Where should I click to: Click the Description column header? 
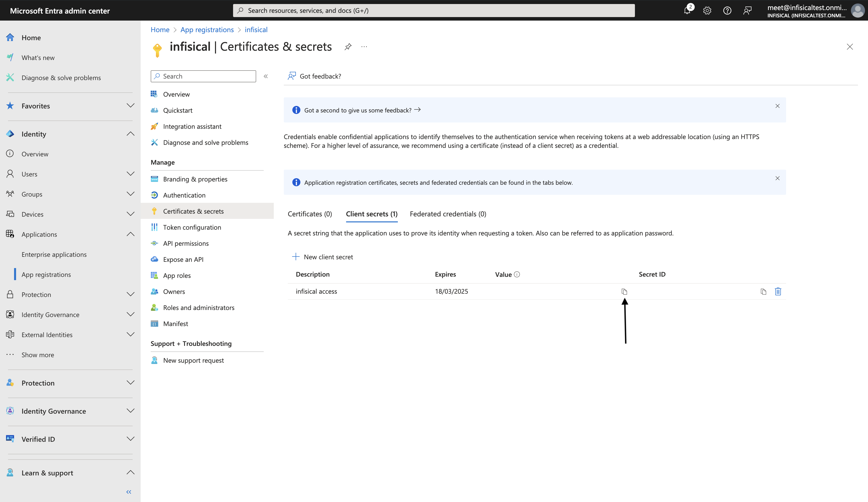point(313,274)
